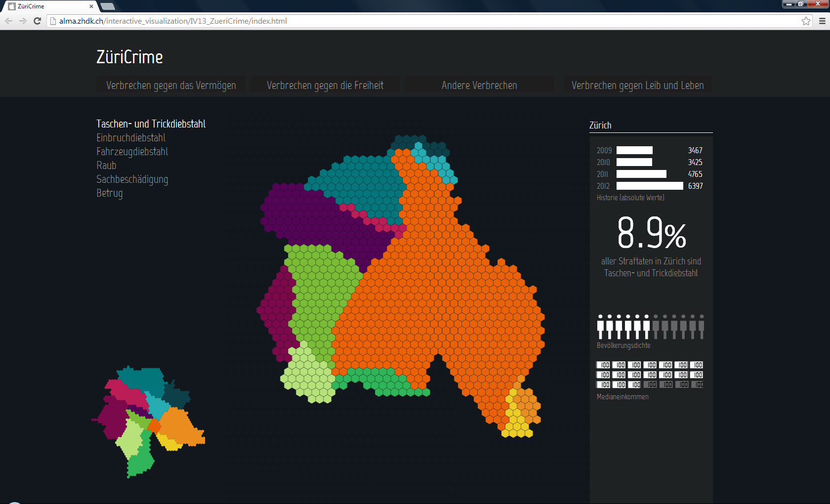Viewport: 830px width, 504px height.
Task: Switch to Andere Verbrechen category
Action: click(x=479, y=85)
